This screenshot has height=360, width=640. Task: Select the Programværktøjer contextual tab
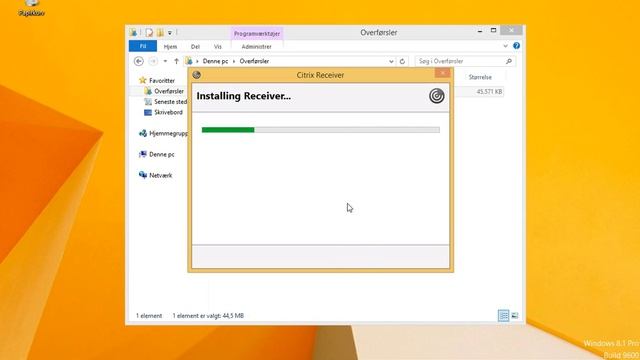click(257, 33)
